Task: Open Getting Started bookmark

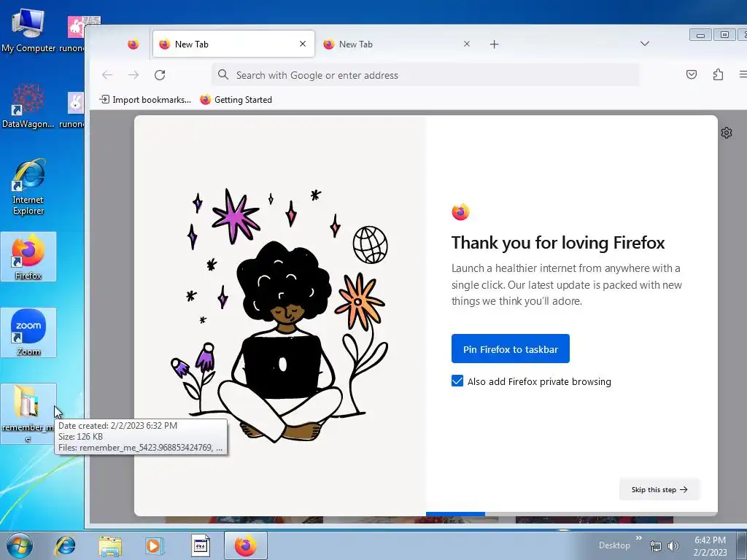Action: point(236,99)
